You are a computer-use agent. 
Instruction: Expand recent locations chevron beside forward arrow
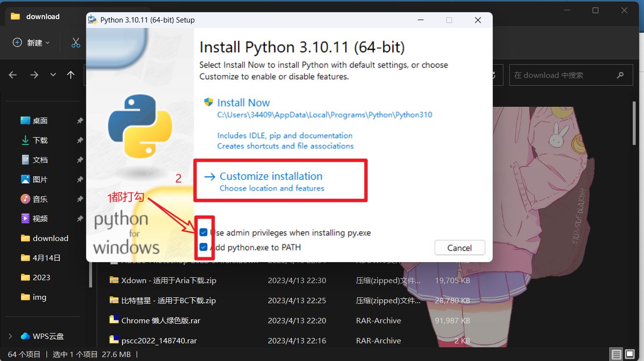53,75
